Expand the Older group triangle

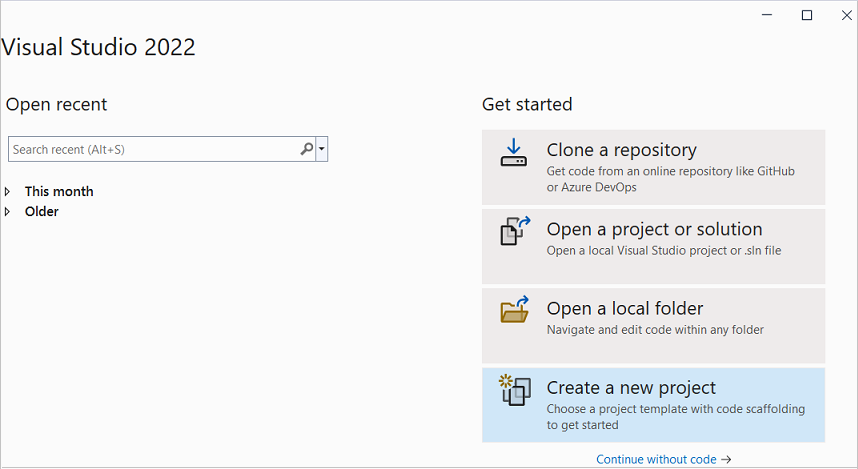[x=8, y=211]
